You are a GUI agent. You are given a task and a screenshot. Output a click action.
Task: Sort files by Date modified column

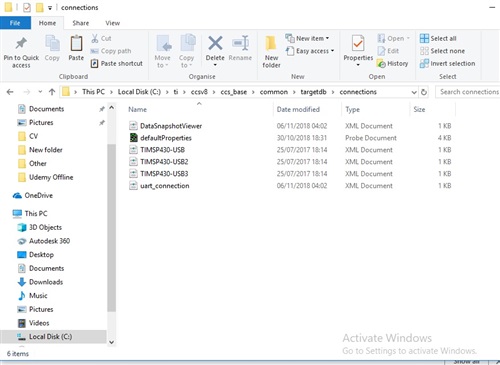298,109
